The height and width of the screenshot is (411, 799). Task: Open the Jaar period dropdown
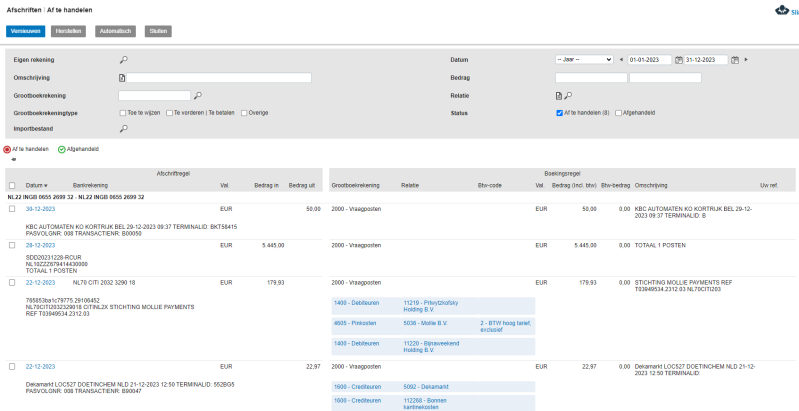[x=584, y=60]
